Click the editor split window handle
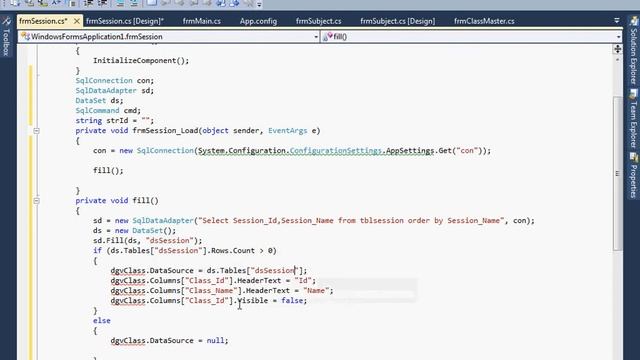 (x=617, y=49)
